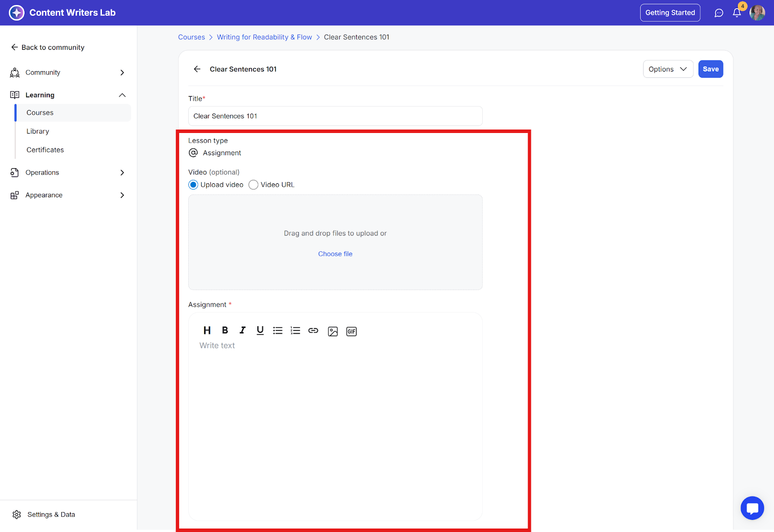
Task: Click the Choose file link
Action: pos(335,254)
